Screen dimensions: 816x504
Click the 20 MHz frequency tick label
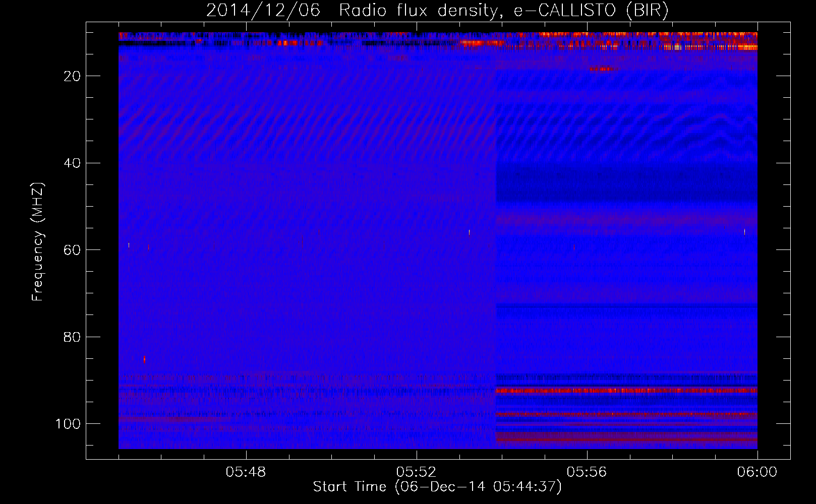click(72, 76)
